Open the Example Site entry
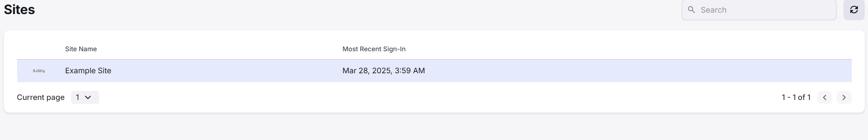The image size is (868, 140). click(88, 71)
